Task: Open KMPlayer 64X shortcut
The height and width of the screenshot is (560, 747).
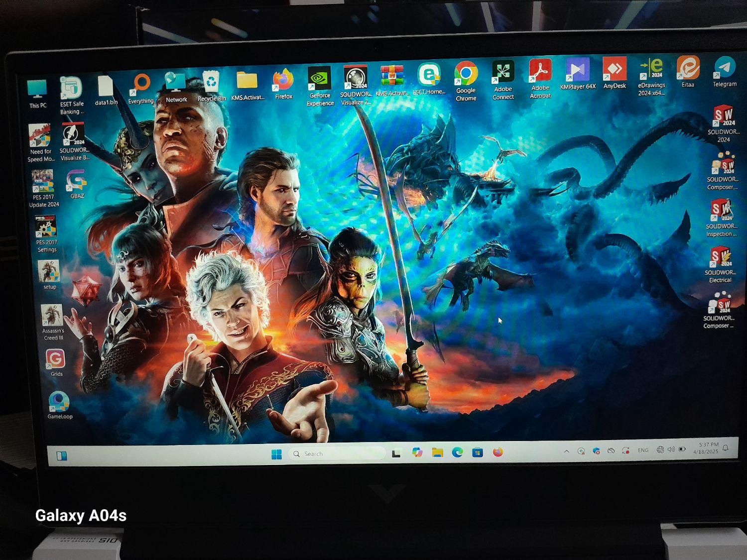Action: click(x=578, y=74)
